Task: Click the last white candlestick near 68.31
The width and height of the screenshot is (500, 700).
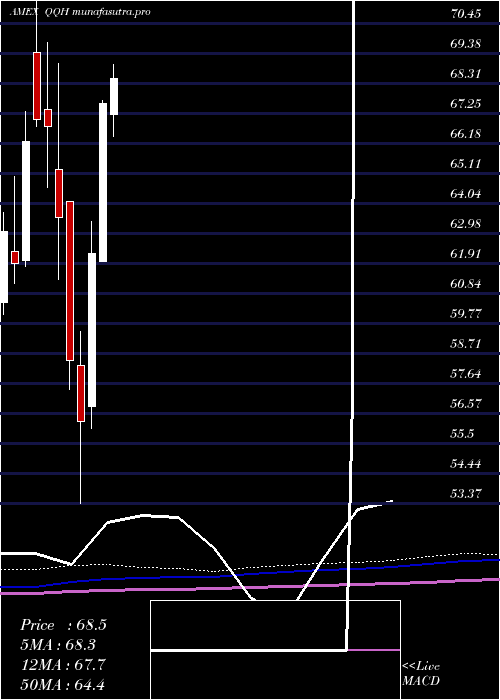Action: 114,96
